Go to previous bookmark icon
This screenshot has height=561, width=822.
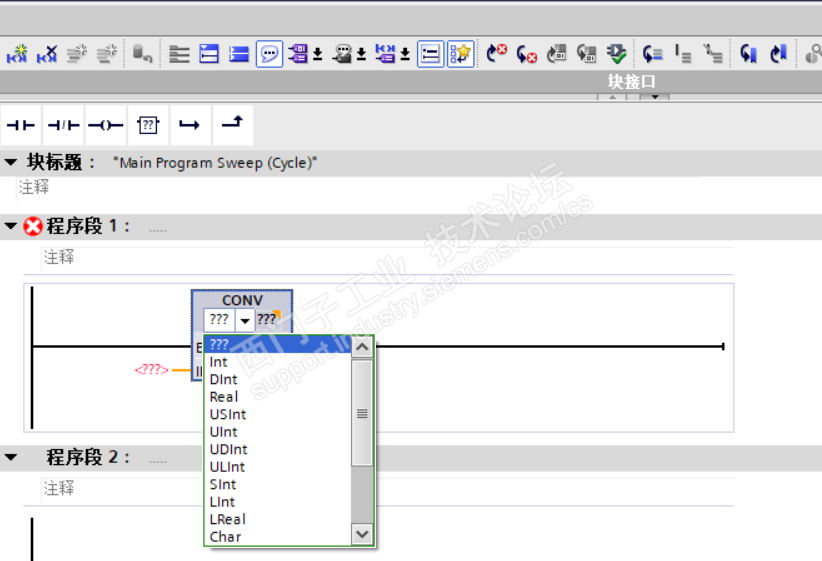[748, 54]
